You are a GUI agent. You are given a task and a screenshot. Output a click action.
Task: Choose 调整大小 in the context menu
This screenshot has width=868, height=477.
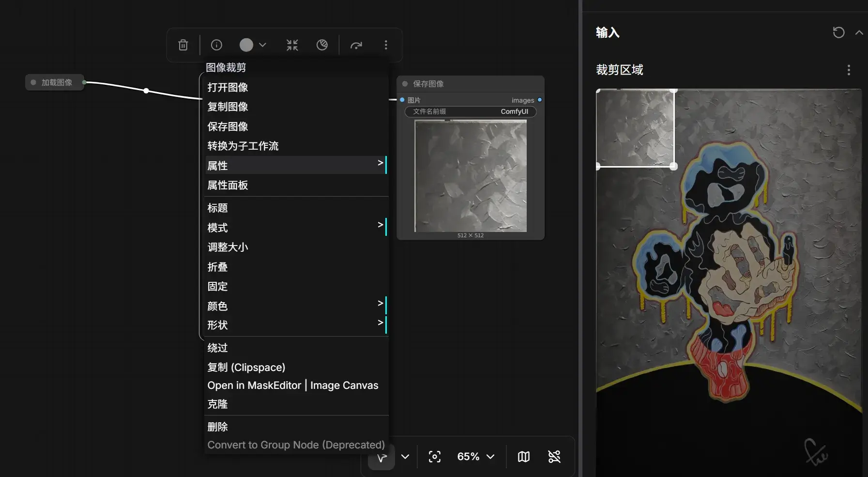(296, 247)
